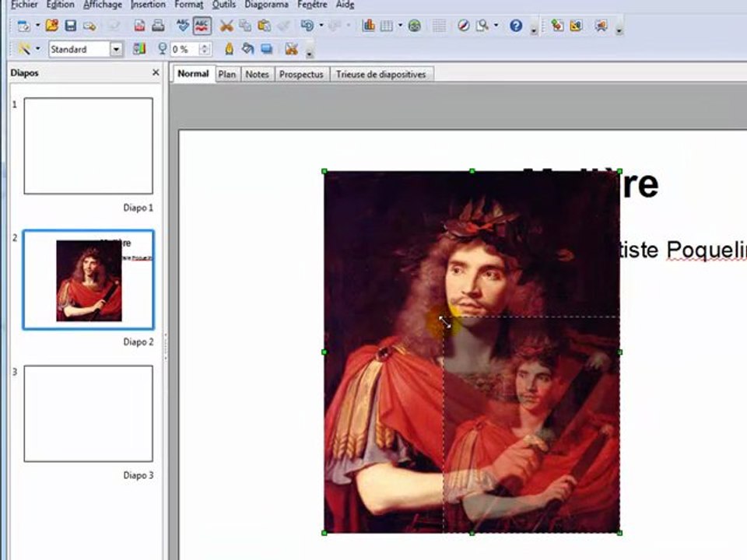
Task: Click the transparency 0 % field
Action: point(185,49)
